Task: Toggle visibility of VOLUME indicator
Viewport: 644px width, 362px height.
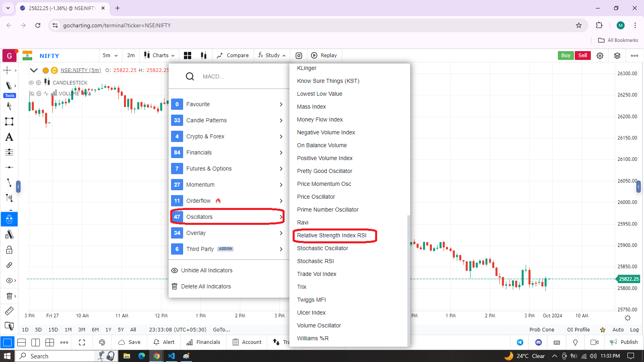Action: pos(31,93)
